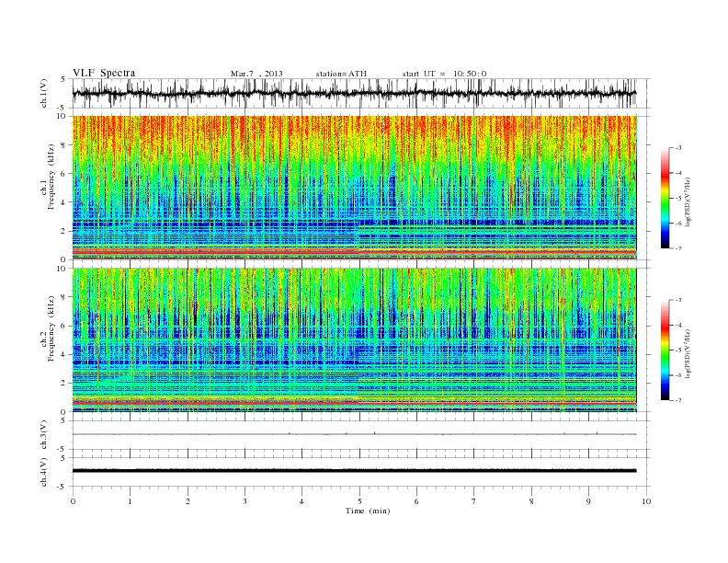Click the ch.4 thick black trace
This screenshot has width=728, height=563.
354,471
